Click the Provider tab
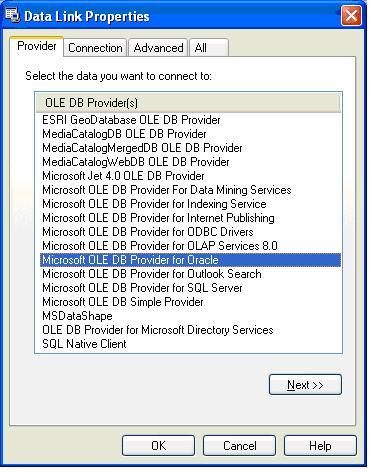 pos(37,46)
